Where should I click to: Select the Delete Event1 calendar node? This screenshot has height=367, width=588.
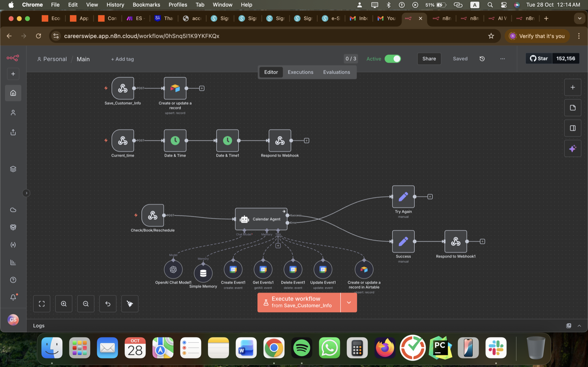tap(293, 269)
